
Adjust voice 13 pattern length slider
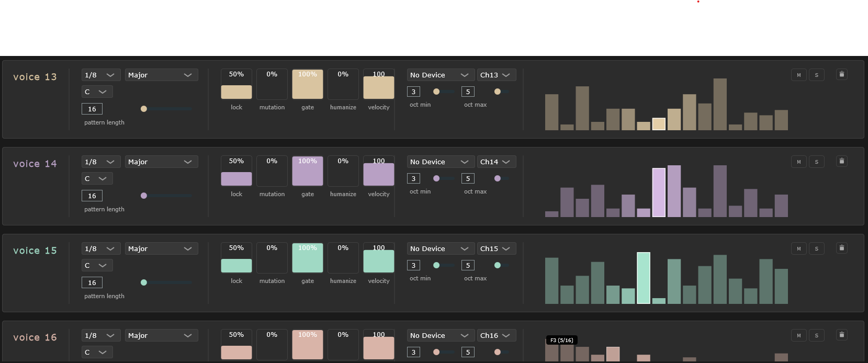tap(166, 109)
